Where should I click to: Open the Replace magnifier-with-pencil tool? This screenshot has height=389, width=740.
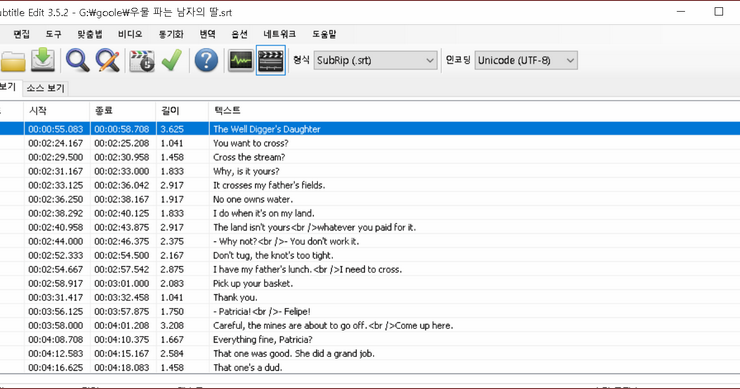pos(108,60)
